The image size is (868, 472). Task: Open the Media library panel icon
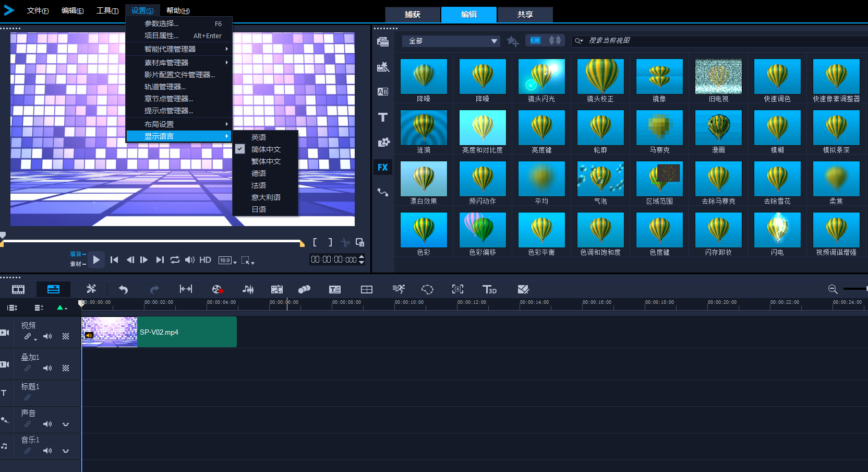click(383, 42)
